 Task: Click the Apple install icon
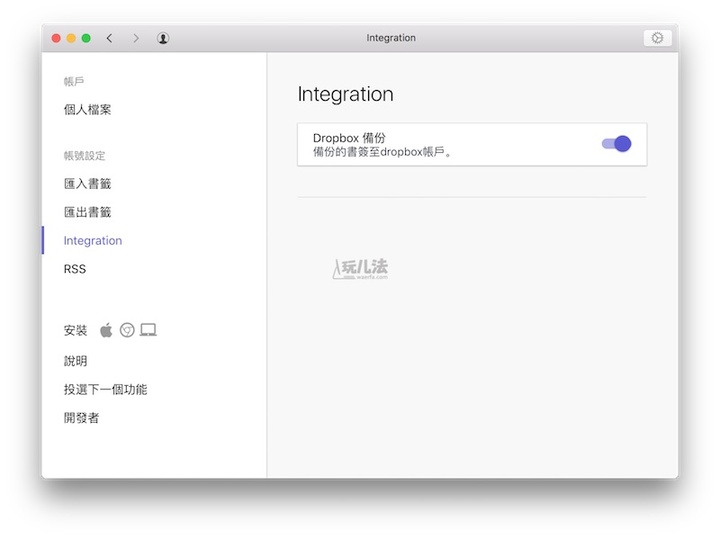(x=106, y=330)
